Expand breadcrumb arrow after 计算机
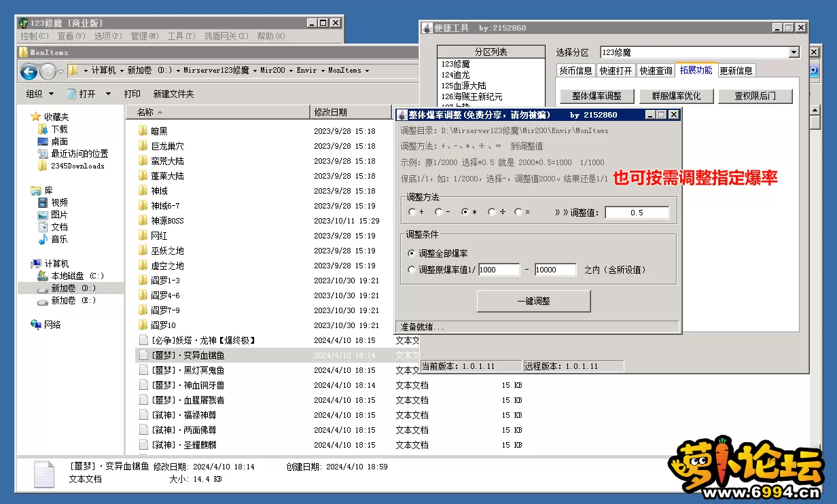 pyautogui.click(x=121, y=71)
